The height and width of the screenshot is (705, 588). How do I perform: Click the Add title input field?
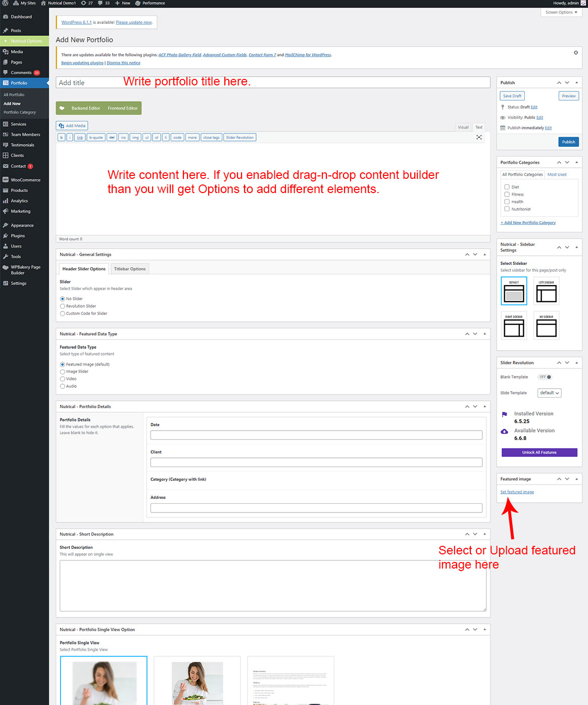pos(273,82)
